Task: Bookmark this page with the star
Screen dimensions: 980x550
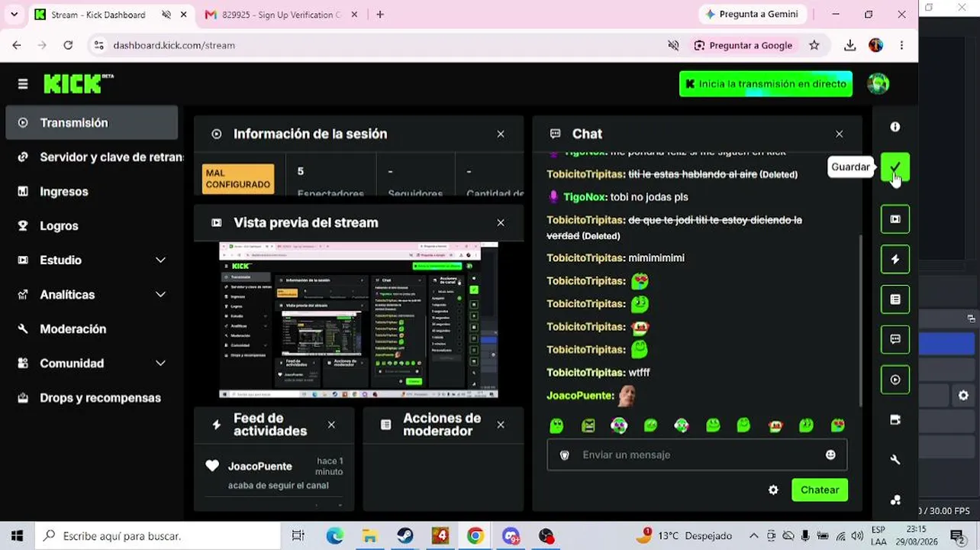Action: pyautogui.click(x=814, y=45)
